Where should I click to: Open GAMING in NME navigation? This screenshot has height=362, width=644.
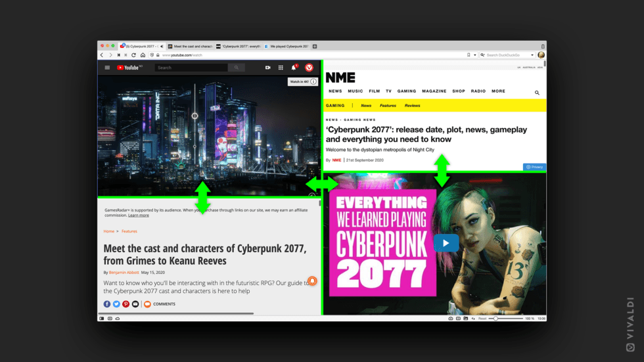tap(407, 91)
